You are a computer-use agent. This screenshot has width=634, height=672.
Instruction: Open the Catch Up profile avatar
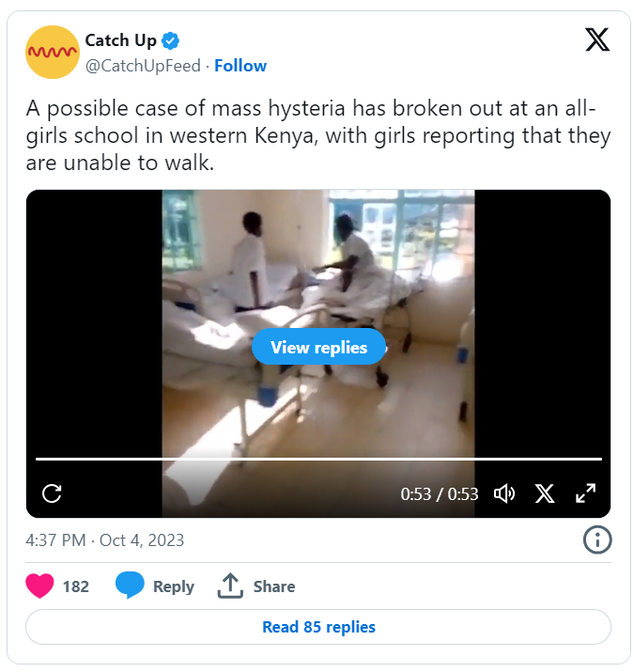[x=53, y=52]
